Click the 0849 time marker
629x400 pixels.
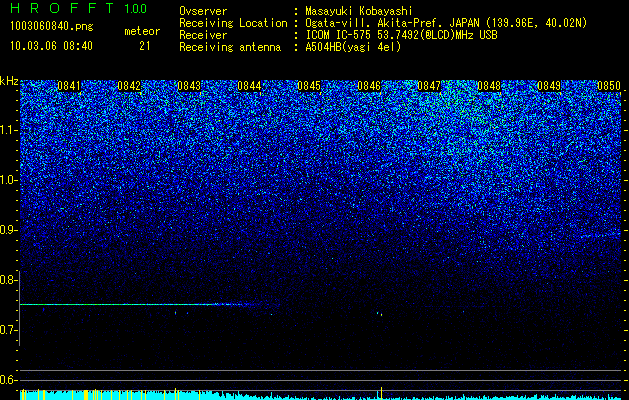tap(549, 86)
